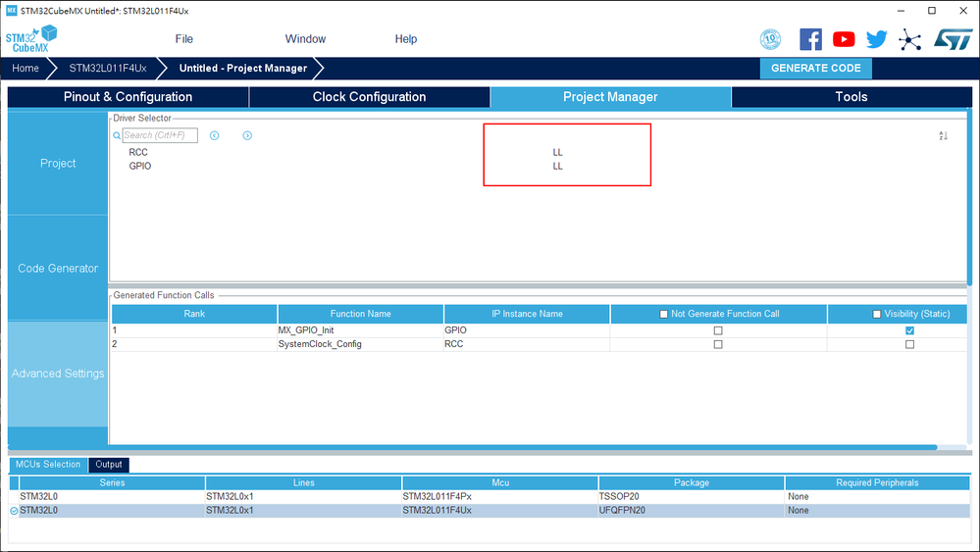Check Visibility Static for SystemClock_Config

(910, 344)
